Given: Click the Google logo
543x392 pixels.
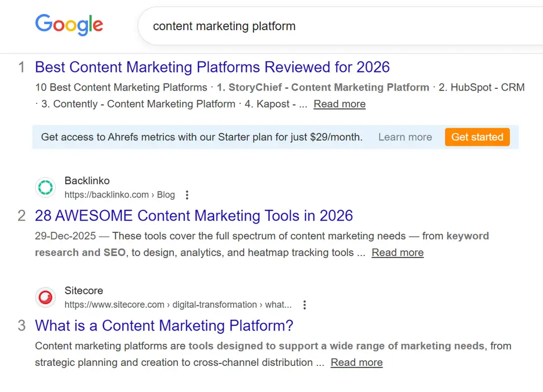Looking at the screenshot, I should tap(69, 25).
